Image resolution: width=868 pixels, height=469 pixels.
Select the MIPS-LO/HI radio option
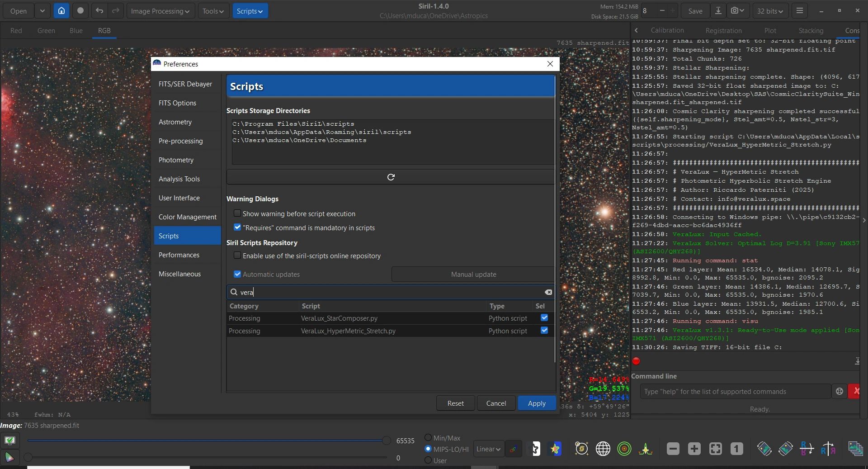pos(428,449)
